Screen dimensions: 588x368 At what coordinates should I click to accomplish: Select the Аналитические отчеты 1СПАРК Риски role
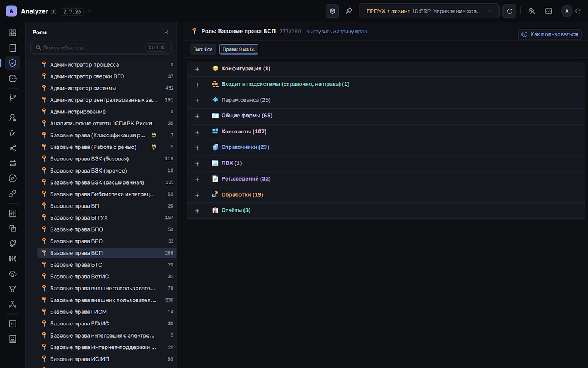coord(107,123)
